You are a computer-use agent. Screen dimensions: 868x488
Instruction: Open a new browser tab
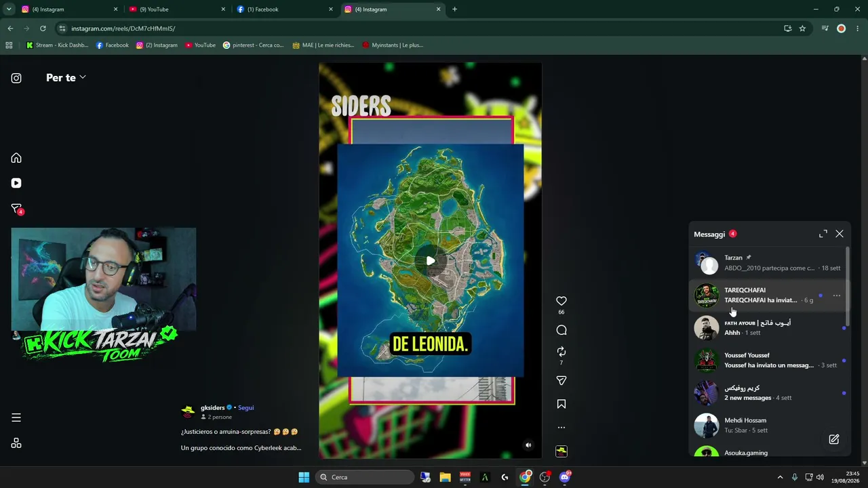454,9
